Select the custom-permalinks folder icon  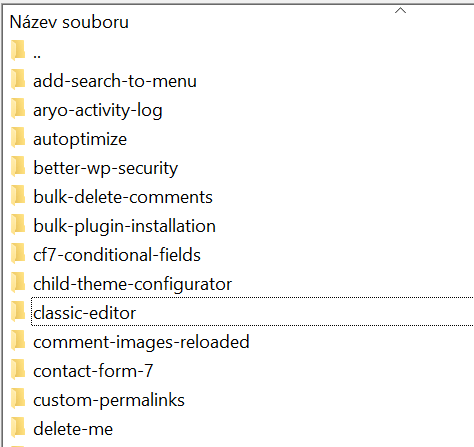pos(18,398)
